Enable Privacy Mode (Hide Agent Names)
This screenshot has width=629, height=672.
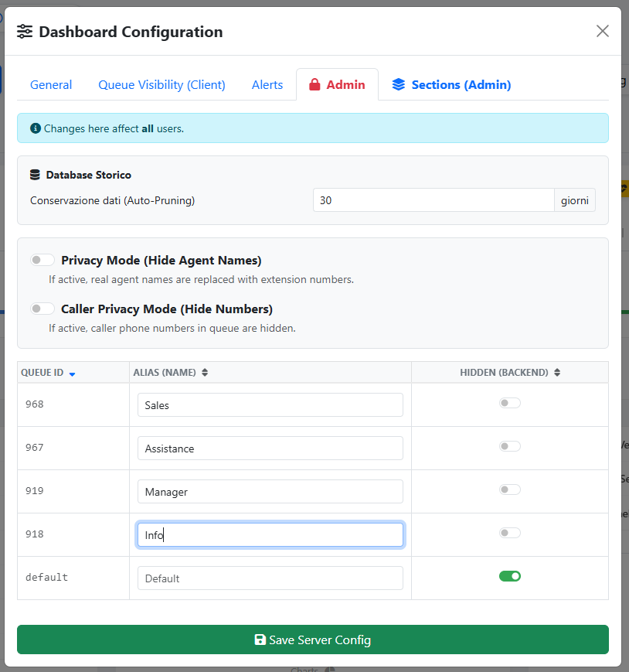pyautogui.click(x=42, y=260)
